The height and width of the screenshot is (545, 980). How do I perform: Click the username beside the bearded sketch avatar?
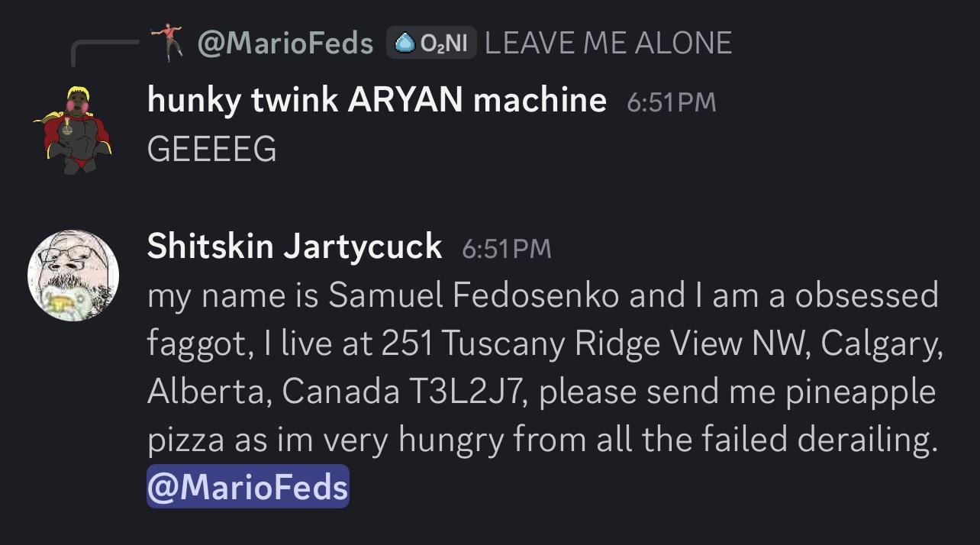coord(294,246)
